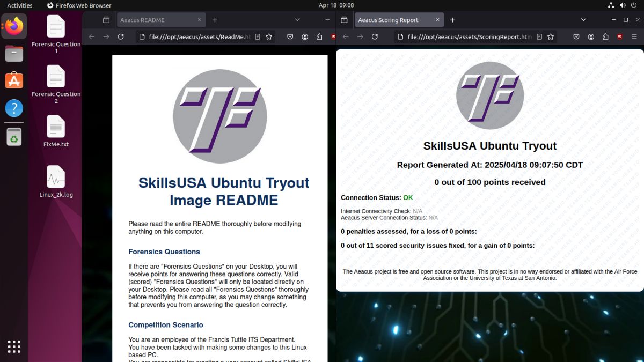Open Pocket in the README window toolbar
Viewport: 644px width, 362px height.
click(x=290, y=37)
